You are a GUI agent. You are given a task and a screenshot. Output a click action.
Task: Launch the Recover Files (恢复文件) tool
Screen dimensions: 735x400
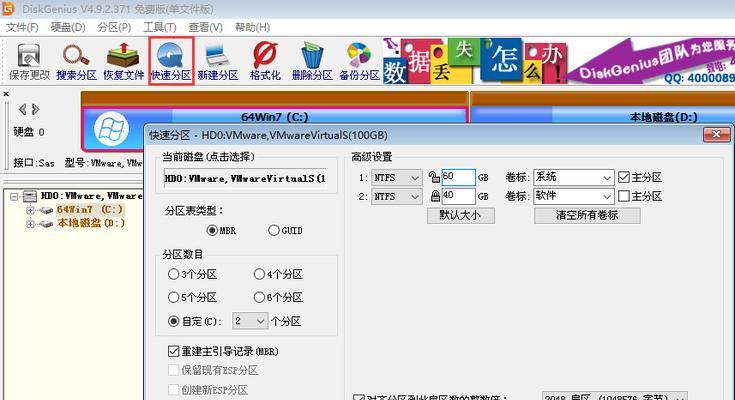click(x=123, y=61)
